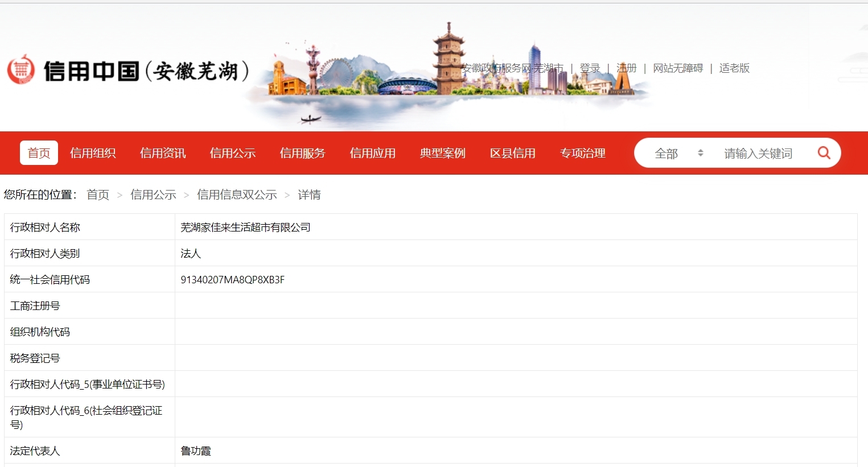Click the 信用中国(安徽芜湖) site title

pos(146,71)
